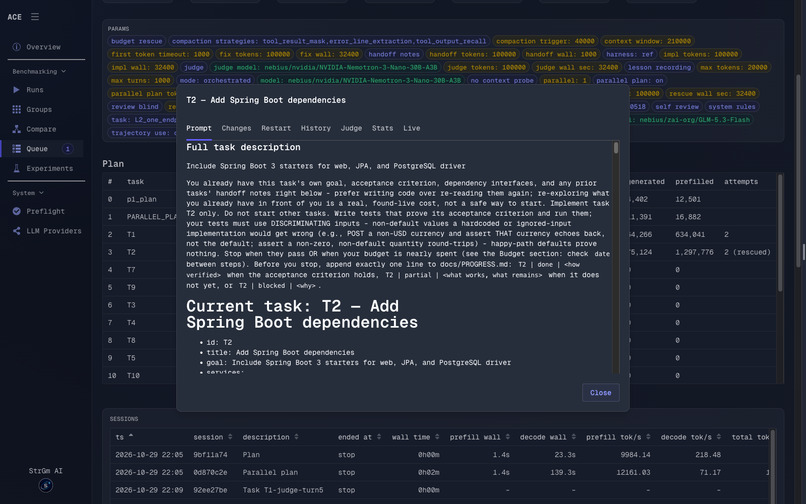Click the harness: ref chip
The image size is (806, 504).
629,54
